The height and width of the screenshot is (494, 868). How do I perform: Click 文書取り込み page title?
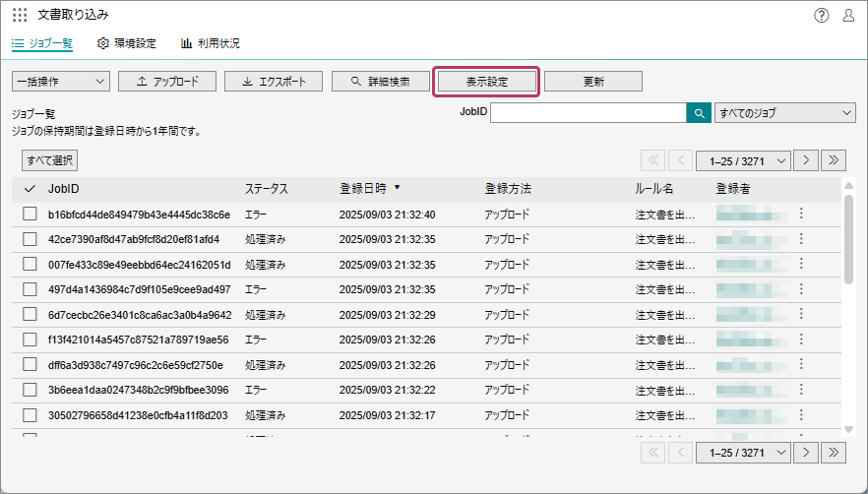[73, 15]
